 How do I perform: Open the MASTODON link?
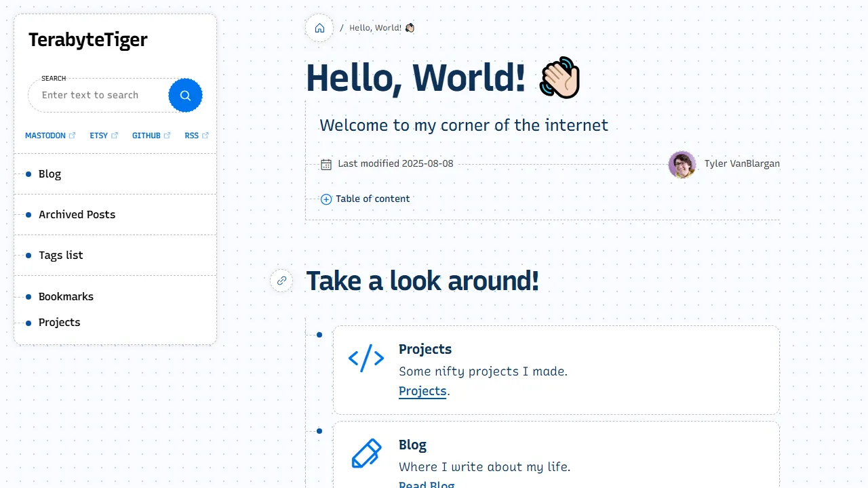[45, 135]
